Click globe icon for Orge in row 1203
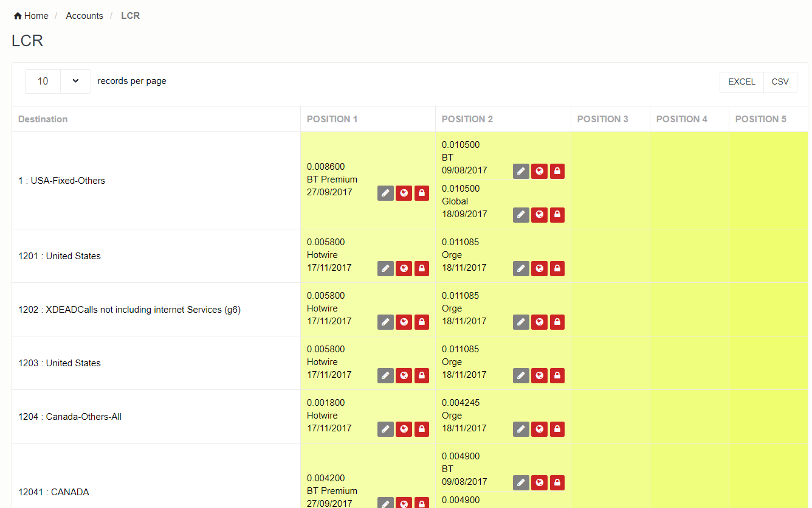Image resolution: width=812 pixels, height=508 pixels. click(539, 375)
